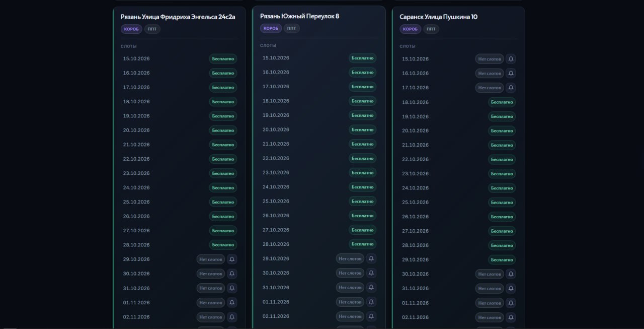
Task: Select ППТ tag on Рязань Фридриха Энгельса card
Action: pyautogui.click(x=152, y=29)
